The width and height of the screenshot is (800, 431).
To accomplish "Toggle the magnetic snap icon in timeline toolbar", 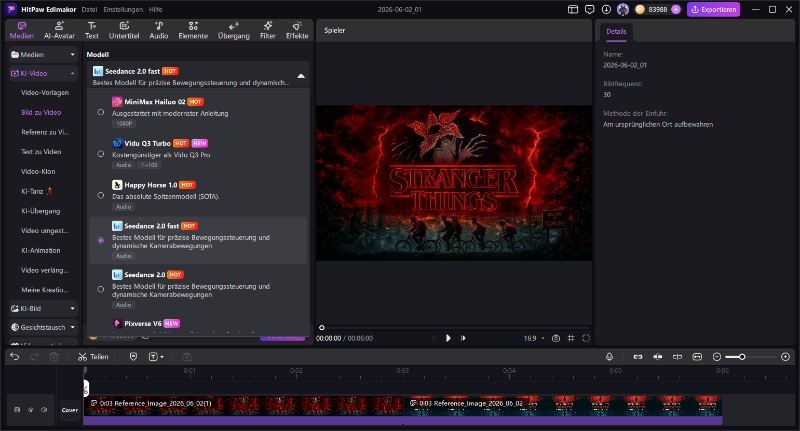I will pyautogui.click(x=658, y=357).
